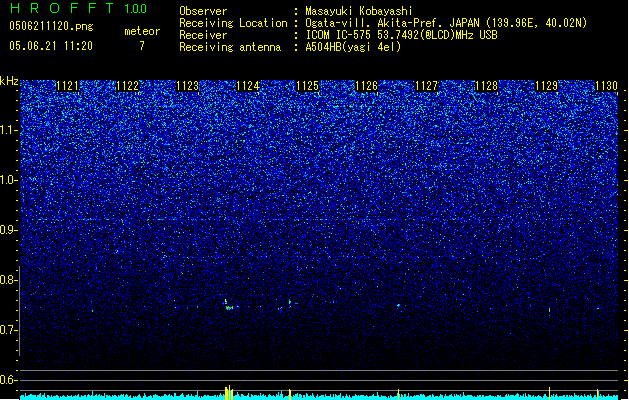629x400 pixels.
Task: Click the 0.8 frequency axis label
Action: pyautogui.click(x=8, y=280)
